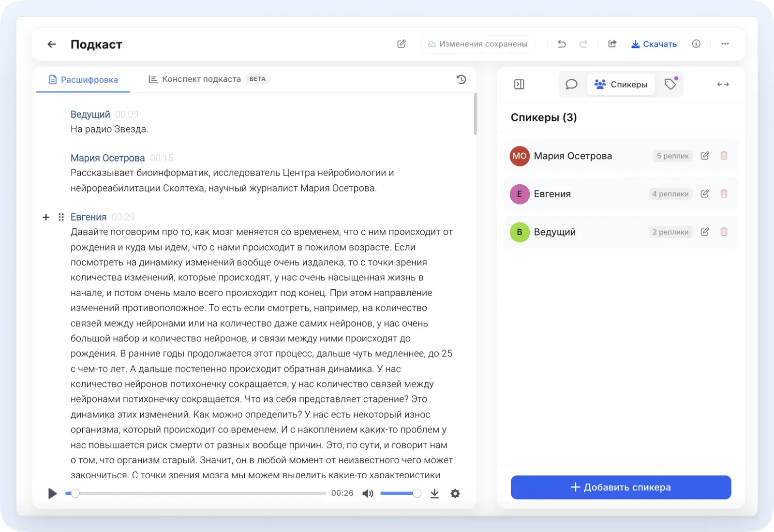Share the transcript via export icon
Viewport: 774px width, 532px height.
(x=612, y=44)
